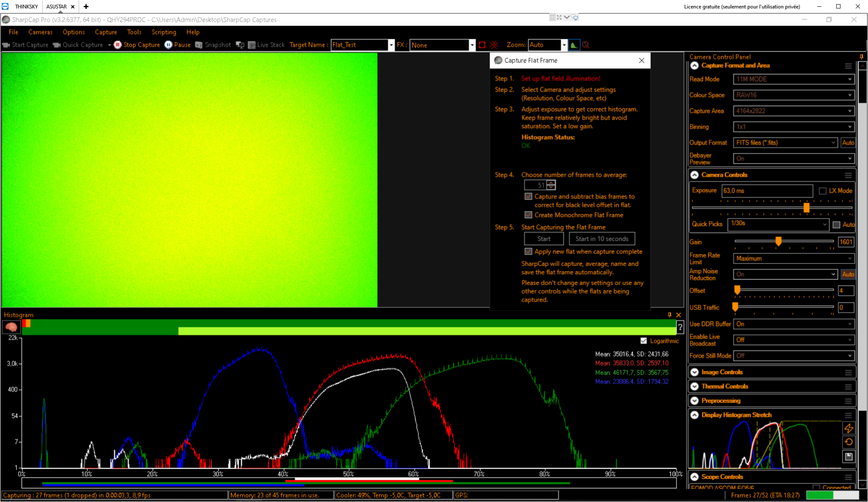Close the Capture Flat Frame dialog
The image size is (868, 502).
click(642, 61)
